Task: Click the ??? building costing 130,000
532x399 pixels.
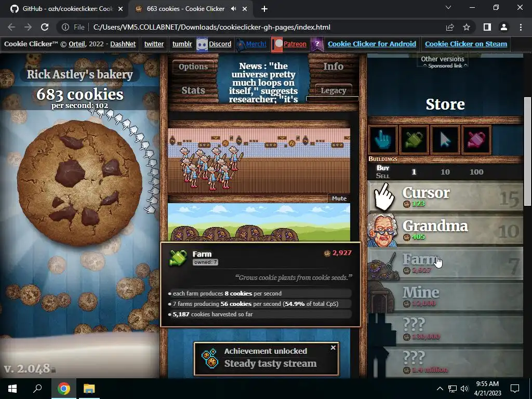Action: (445, 330)
